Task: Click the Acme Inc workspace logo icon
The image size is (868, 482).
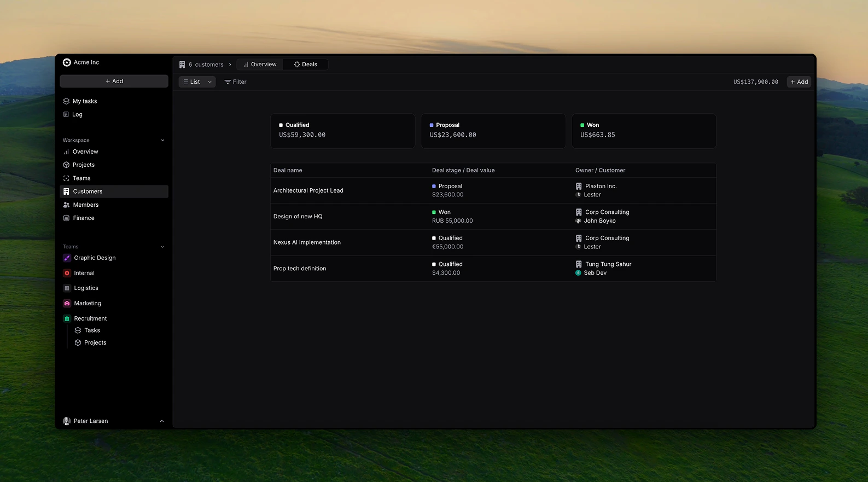Action: pos(67,62)
